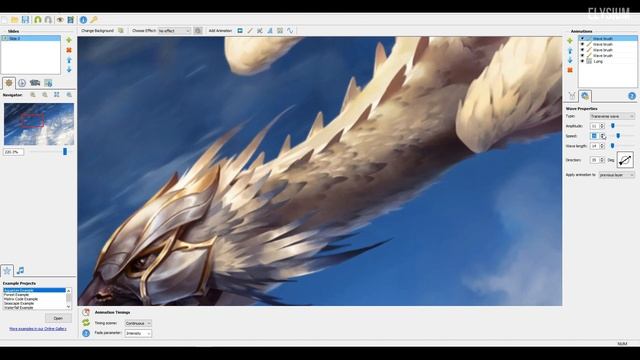640x360 pixels.
Task: Switch to the fourth left-panel tab with the blue image icon
Action: (x=48, y=83)
